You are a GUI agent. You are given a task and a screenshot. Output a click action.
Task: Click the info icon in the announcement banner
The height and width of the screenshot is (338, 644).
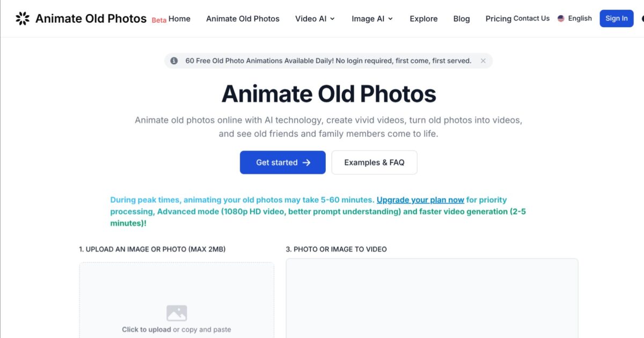pyautogui.click(x=174, y=61)
